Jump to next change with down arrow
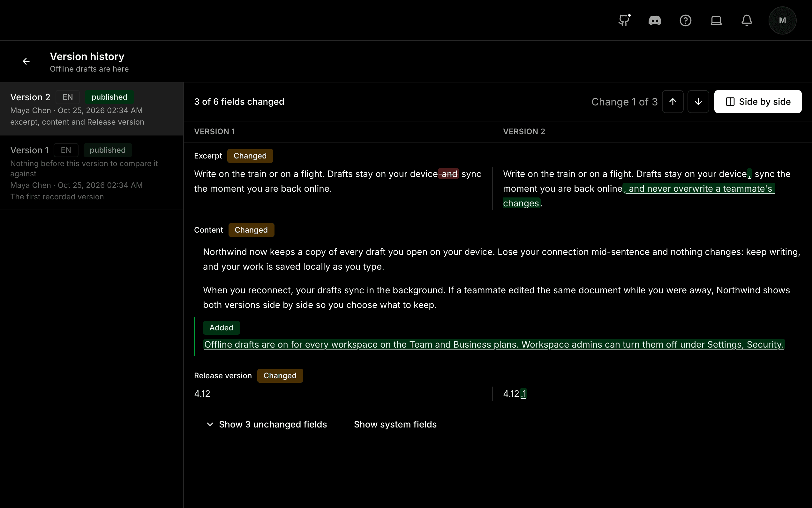 (698, 102)
